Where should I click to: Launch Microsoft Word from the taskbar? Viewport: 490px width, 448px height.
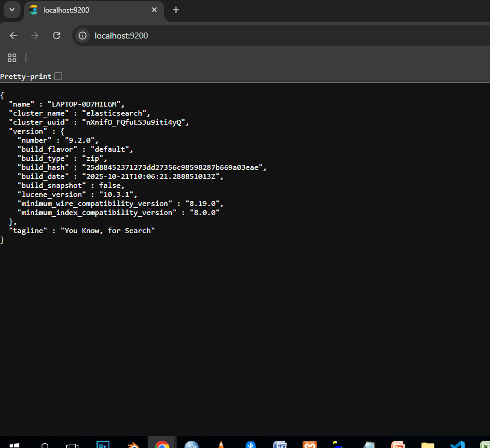(280, 444)
